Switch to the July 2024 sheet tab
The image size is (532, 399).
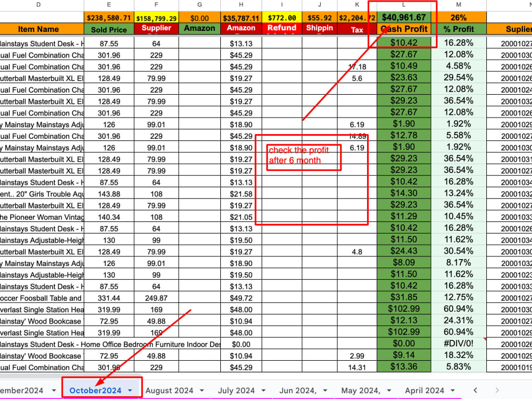(x=236, y=390)
